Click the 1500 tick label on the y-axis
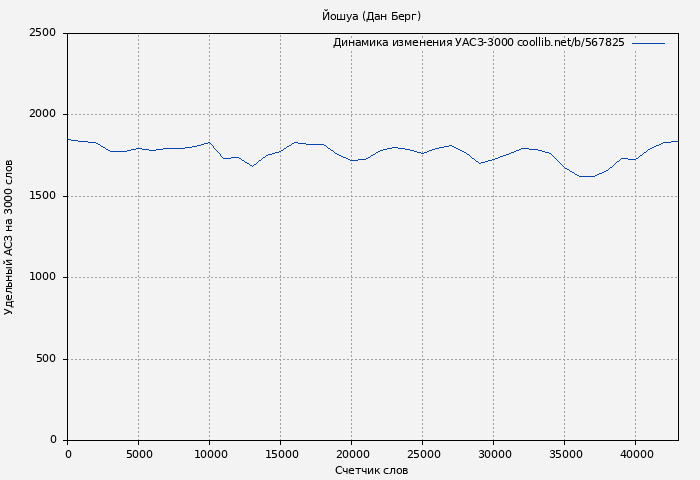 (x=43, y=196)
